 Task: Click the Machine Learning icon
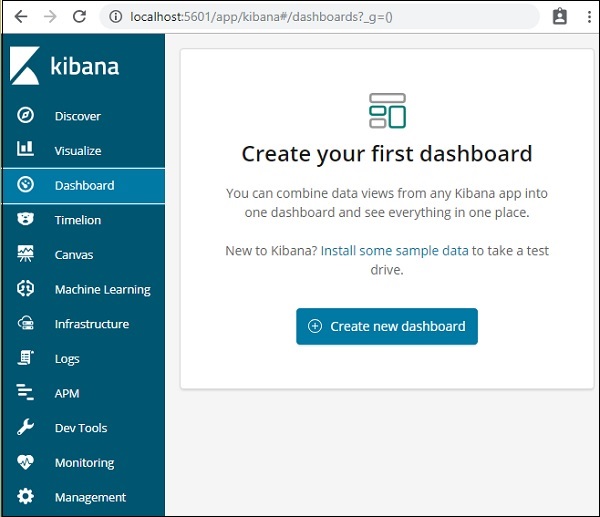[26, 289]
